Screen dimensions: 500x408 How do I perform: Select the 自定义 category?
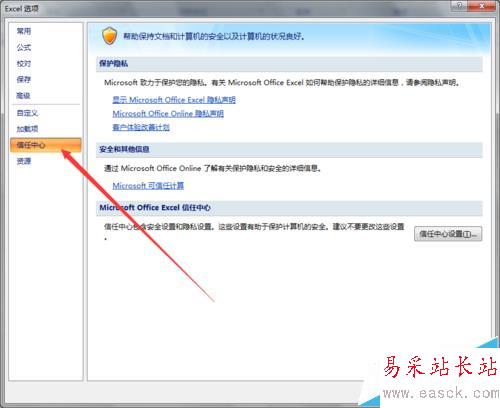pyautogui.click(x=27, y=113)
